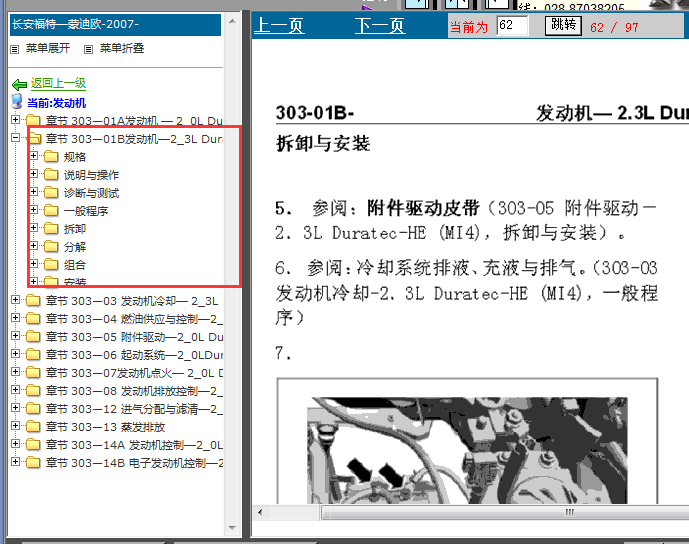Screen dimensions: 689x544
Task: Click folder icon next to 分解
Action: (x=51, y=247)
